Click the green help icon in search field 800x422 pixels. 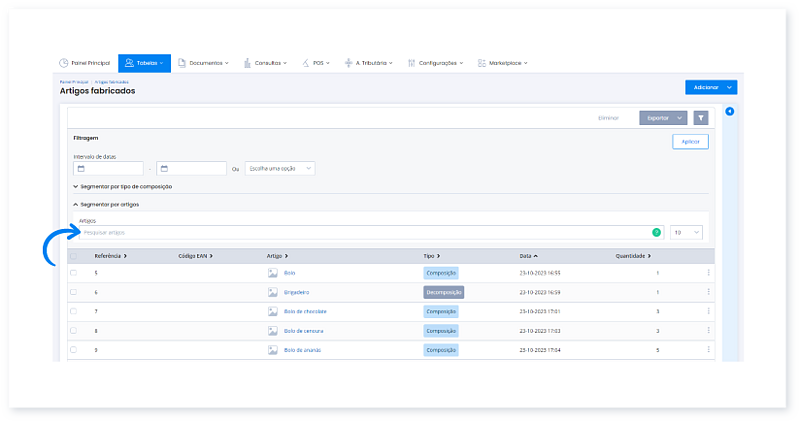pos(656,232)
